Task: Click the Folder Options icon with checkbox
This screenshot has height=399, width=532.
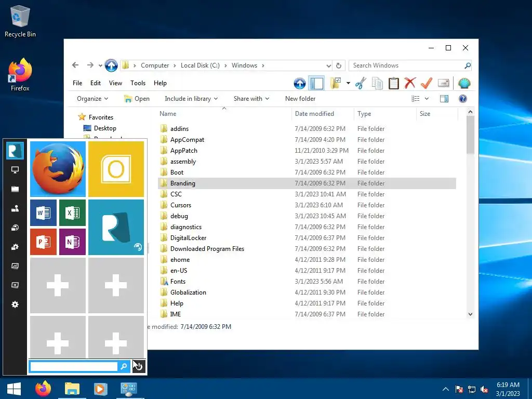Action: (336, 83)
